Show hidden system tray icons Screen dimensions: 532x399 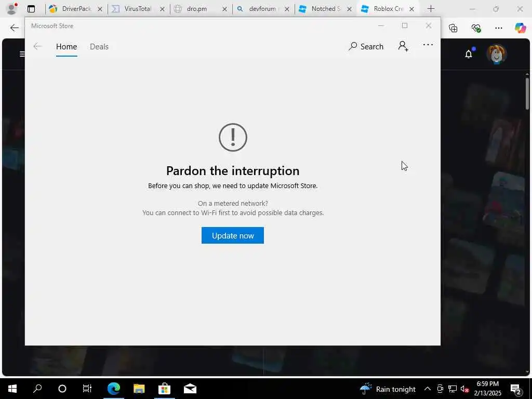point(428,389)
